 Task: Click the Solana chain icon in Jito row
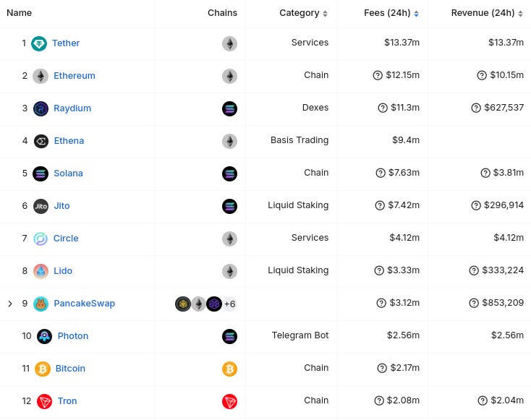229,206
